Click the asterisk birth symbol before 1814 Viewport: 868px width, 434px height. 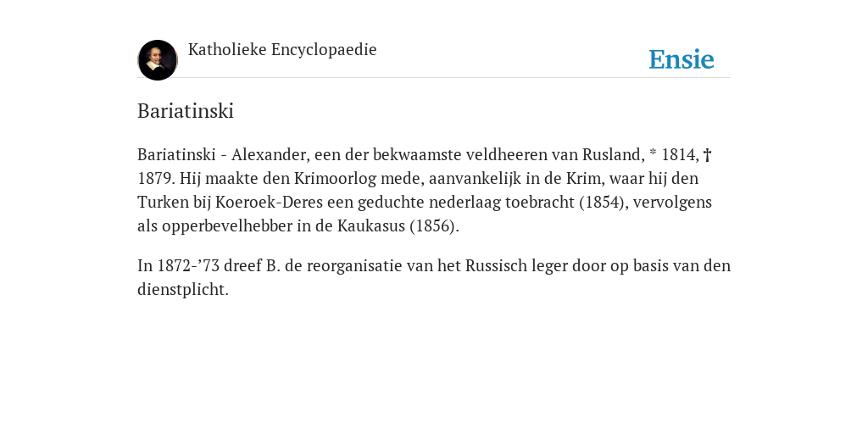(x=653, y=153)
